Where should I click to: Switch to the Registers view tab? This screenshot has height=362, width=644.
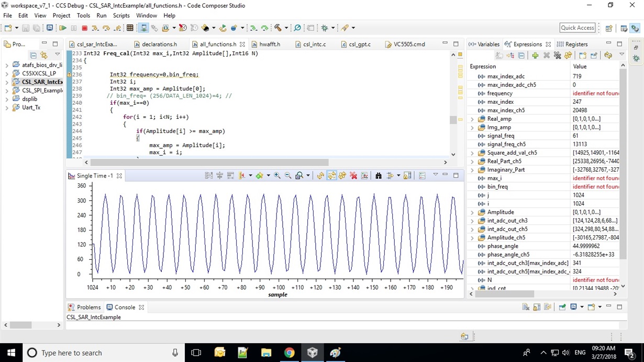576,45
